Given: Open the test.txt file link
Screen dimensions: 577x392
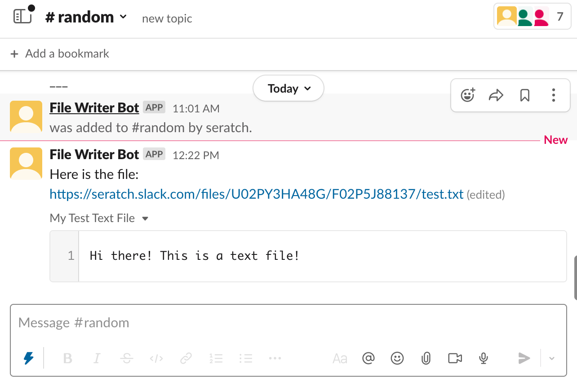Looking at the screenshot, I should [256, 194].
